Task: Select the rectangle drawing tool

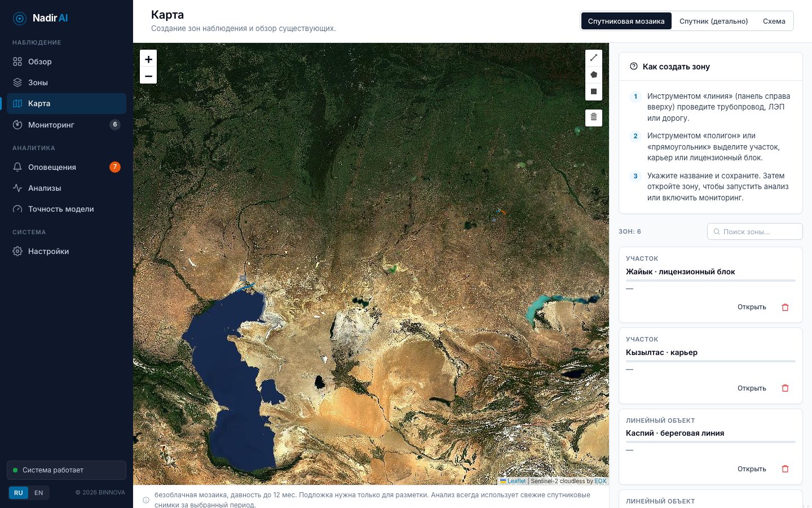Action: pyautogui.click(x=594, y=91)
